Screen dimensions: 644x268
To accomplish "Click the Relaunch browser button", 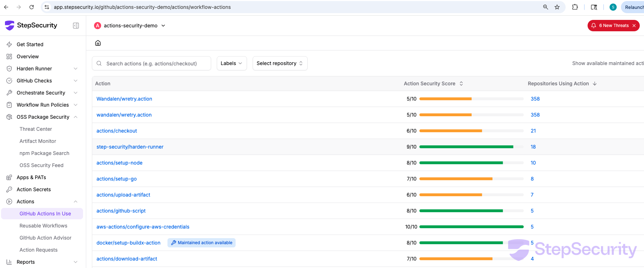I will (633, 7).
